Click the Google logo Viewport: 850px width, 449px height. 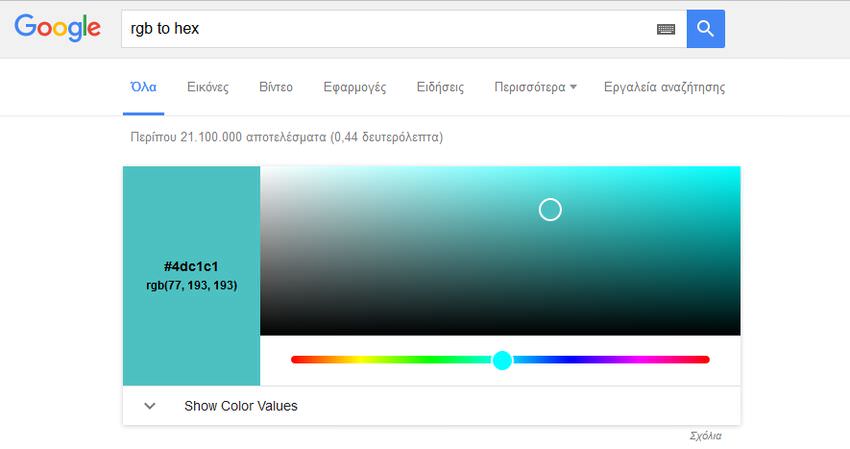(x=57, y=28)
